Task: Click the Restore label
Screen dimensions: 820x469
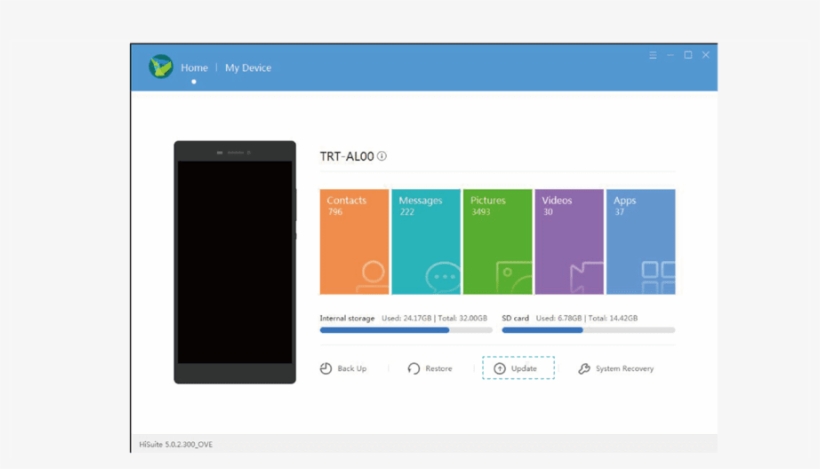Action: click(439, 369)
